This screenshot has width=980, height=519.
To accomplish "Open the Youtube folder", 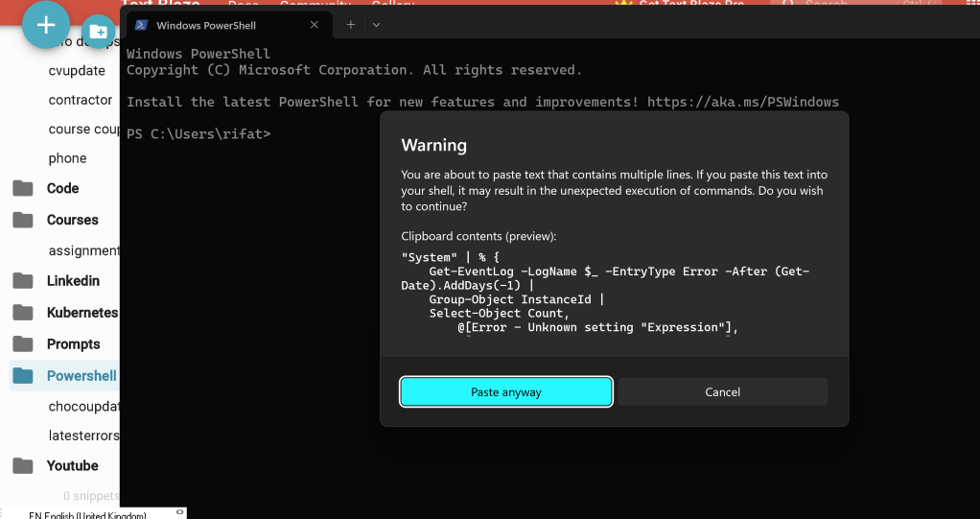I will tap(73, 466).
